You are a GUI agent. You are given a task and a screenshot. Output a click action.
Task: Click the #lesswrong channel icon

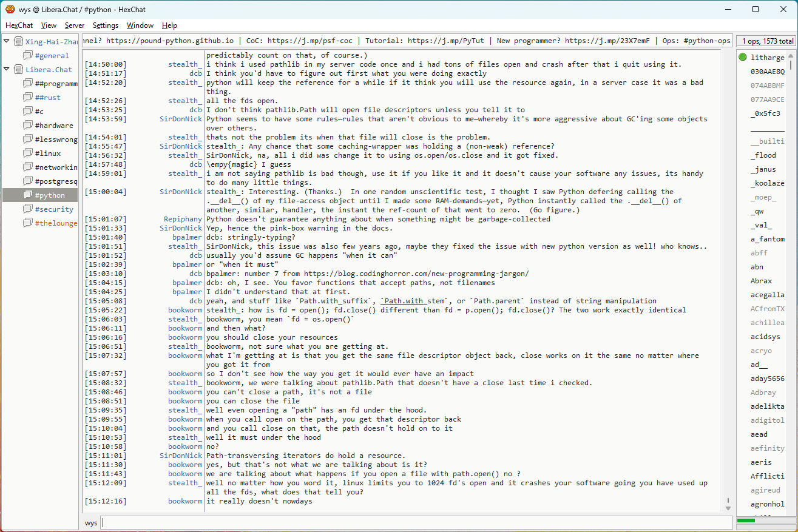point(28,140)
